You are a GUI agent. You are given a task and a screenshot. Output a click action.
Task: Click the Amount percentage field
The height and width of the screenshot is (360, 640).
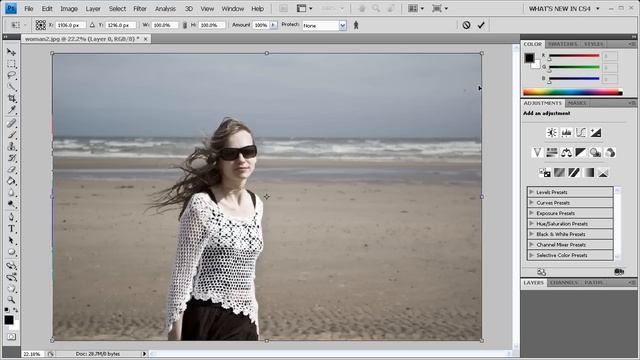pos(260,25)
